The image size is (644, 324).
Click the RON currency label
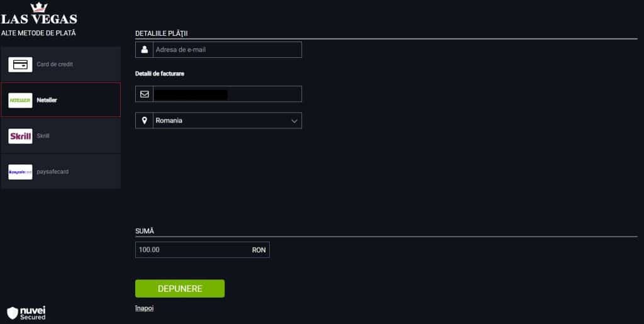coord(258,250)
